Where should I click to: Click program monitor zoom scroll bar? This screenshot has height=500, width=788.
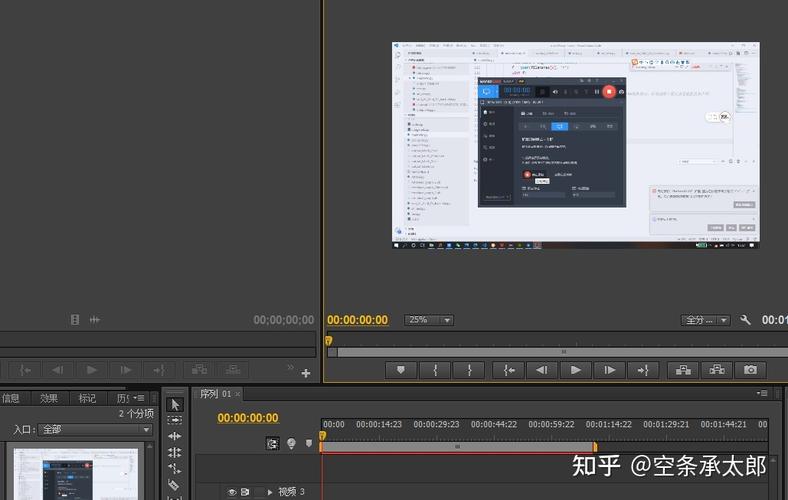(x=563, y=352)
